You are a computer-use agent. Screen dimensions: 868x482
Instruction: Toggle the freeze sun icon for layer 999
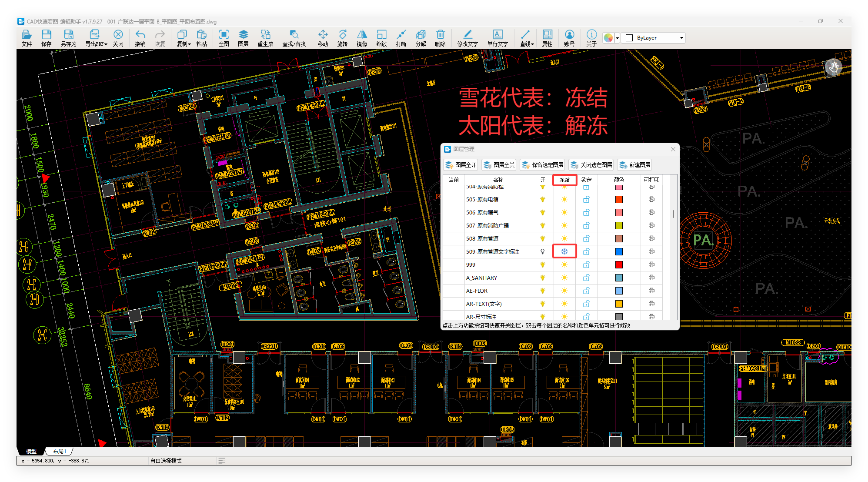[564, 264]
